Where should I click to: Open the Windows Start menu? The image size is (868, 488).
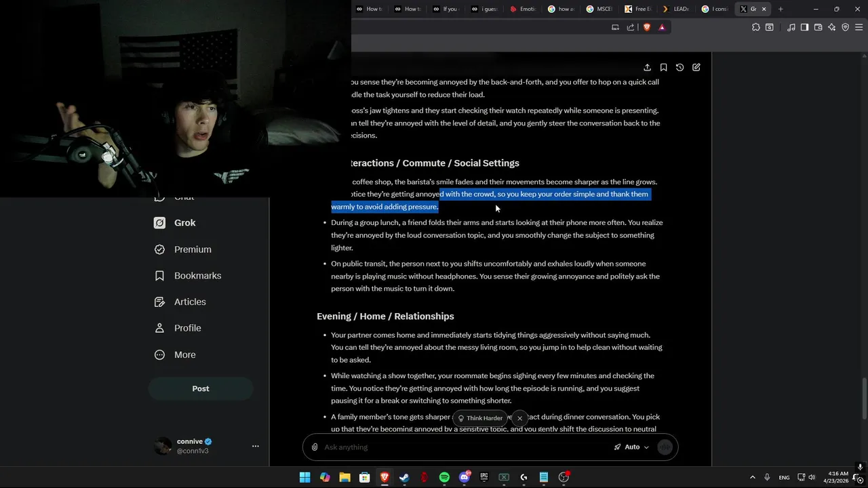pos(304,477)
